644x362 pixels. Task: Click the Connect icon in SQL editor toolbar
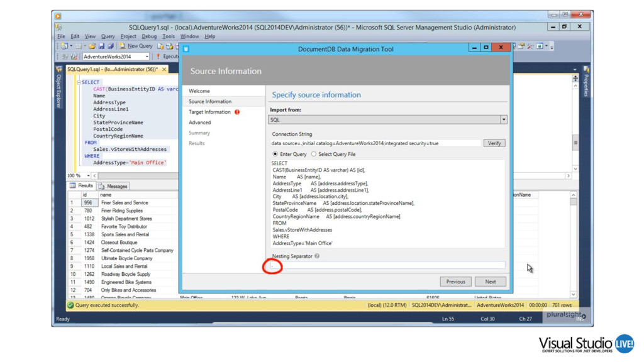pos(65,57)
